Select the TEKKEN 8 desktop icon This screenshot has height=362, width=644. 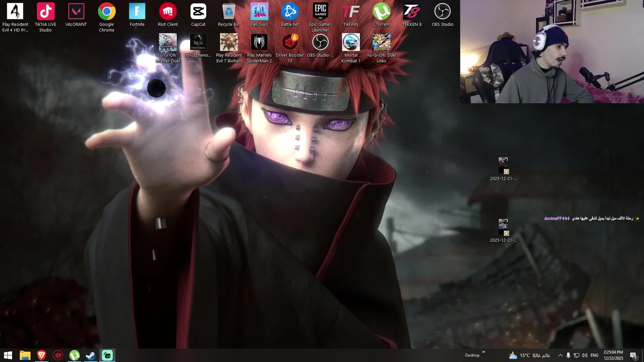pyautogui.click(x=412, y=15)
